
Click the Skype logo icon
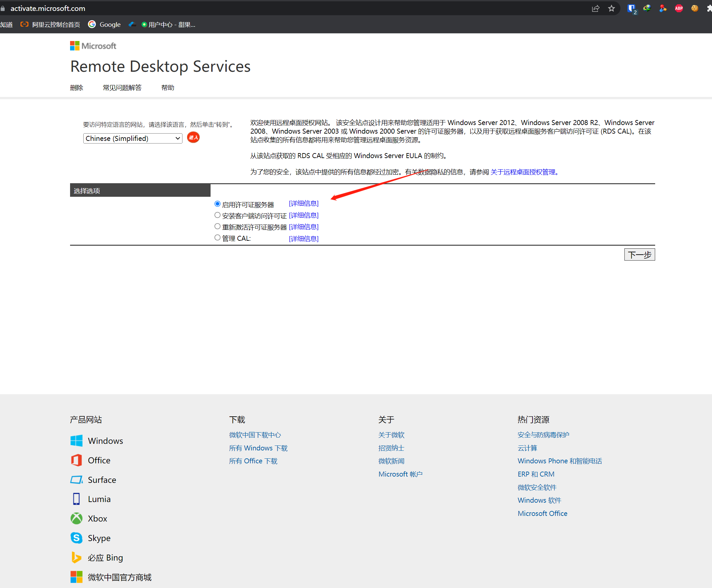pyautogui.click(x=76, y=538)
